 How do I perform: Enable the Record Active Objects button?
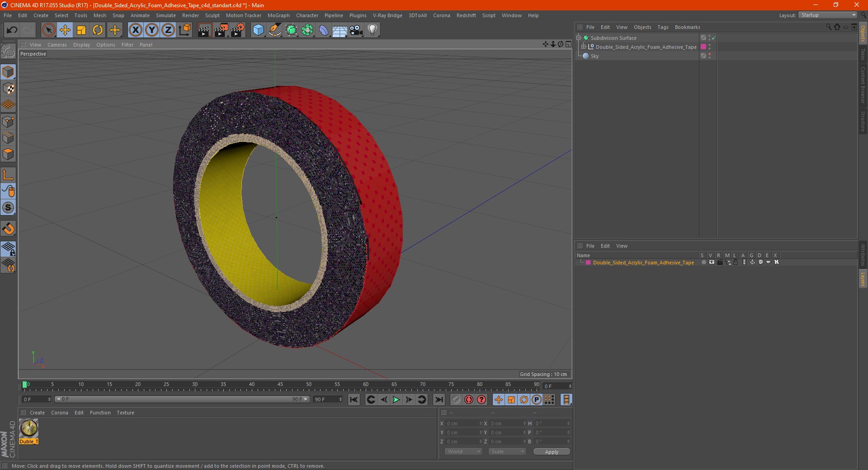click(x=456, y=399)
